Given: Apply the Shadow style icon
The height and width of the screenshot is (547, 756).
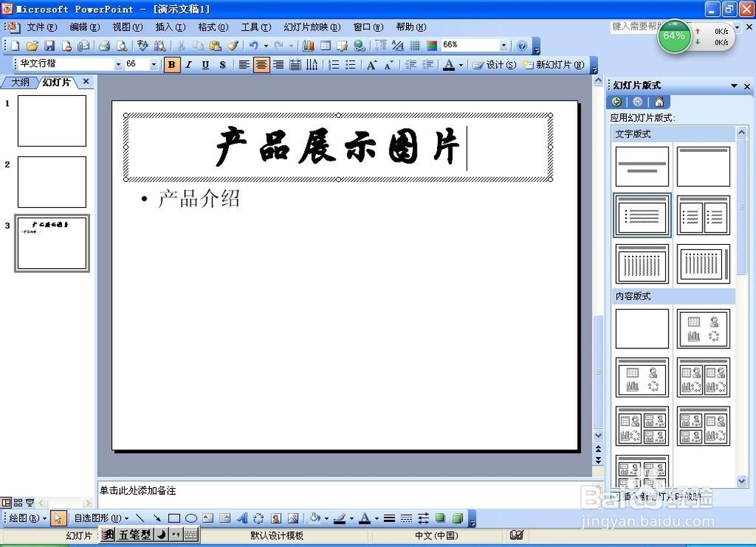Looking at the screenshot, I should tap(222, 64).
